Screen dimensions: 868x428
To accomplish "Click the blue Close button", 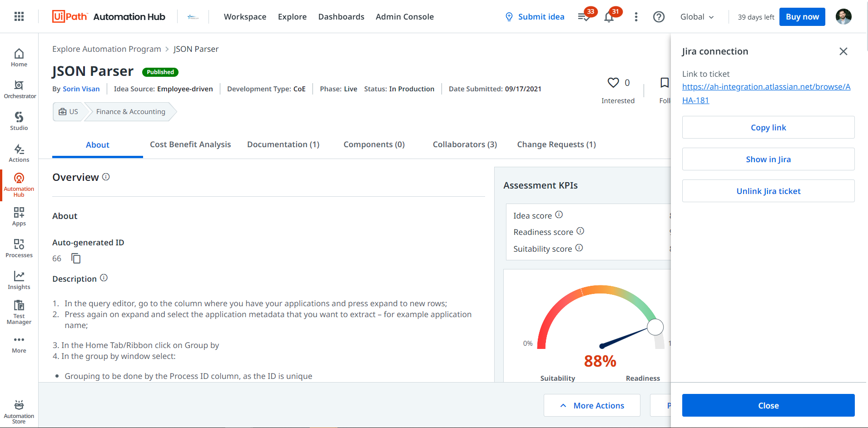I will [768, 405].
